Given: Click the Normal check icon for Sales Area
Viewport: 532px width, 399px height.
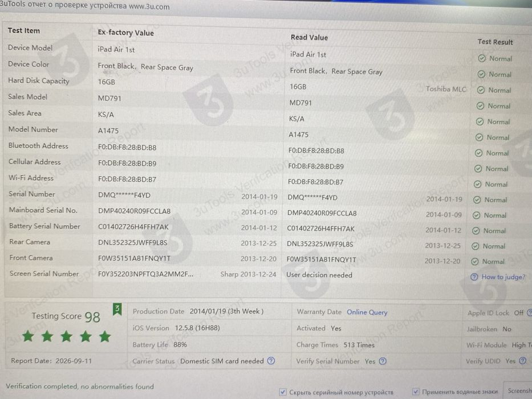Looking at the screenshot, I should pyautogui.click(x=480, y=121).
